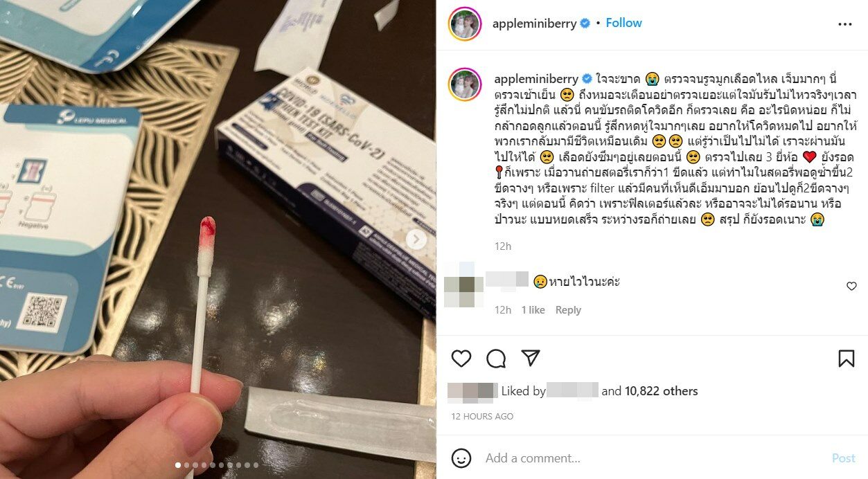Advance to next photo using arrow
Image resolution: width=868 pixels, height=479 pixels.
(x=416, y=239)
